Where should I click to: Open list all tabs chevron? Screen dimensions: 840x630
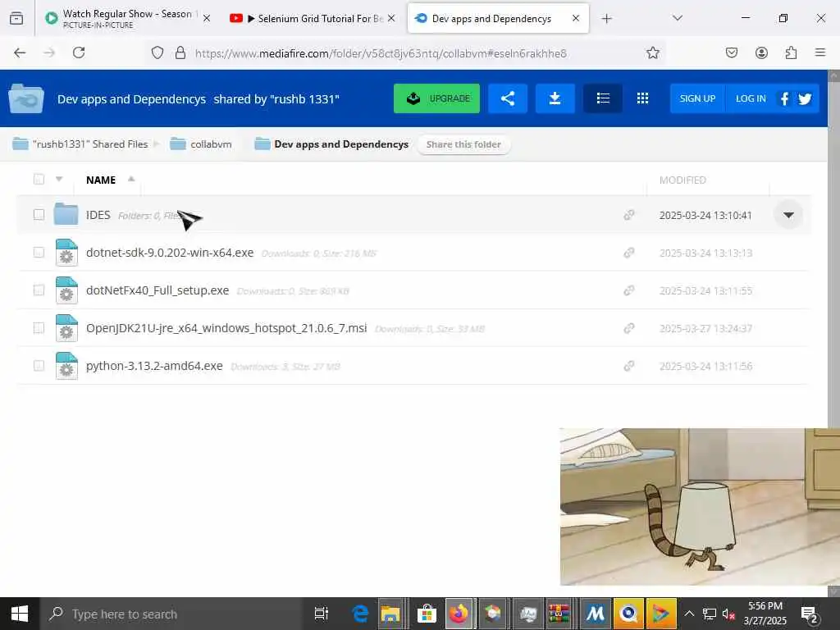pos(677,18)
